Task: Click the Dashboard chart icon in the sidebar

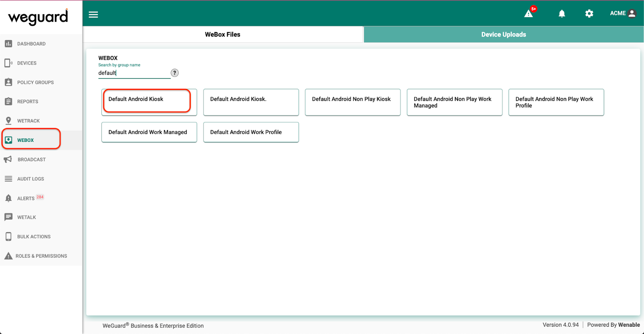Action: (x=8, y=43)
